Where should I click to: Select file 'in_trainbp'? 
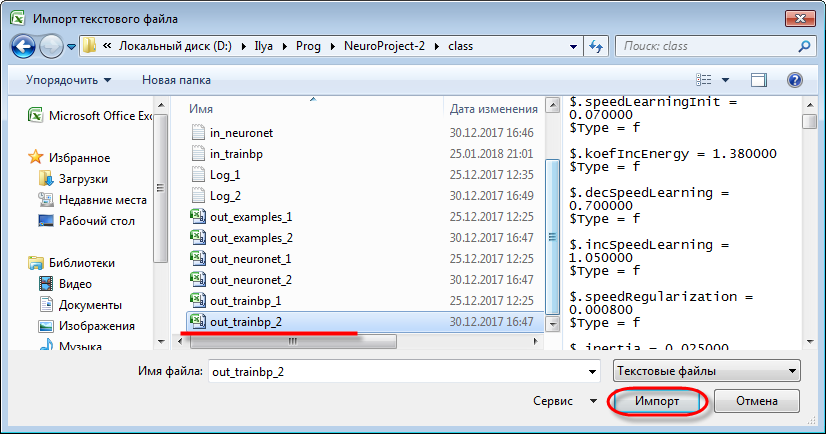click(227, 154)
